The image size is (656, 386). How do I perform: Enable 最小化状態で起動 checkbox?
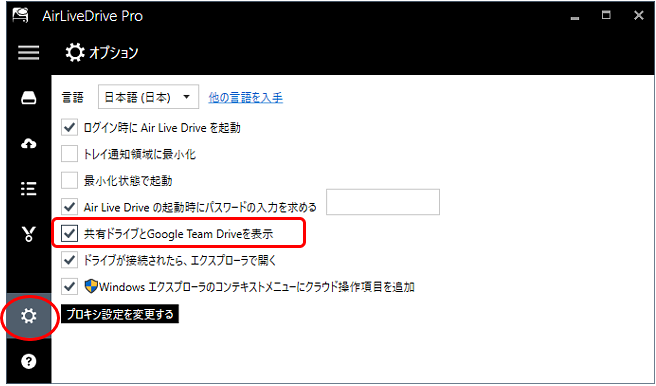pos(69,181)
